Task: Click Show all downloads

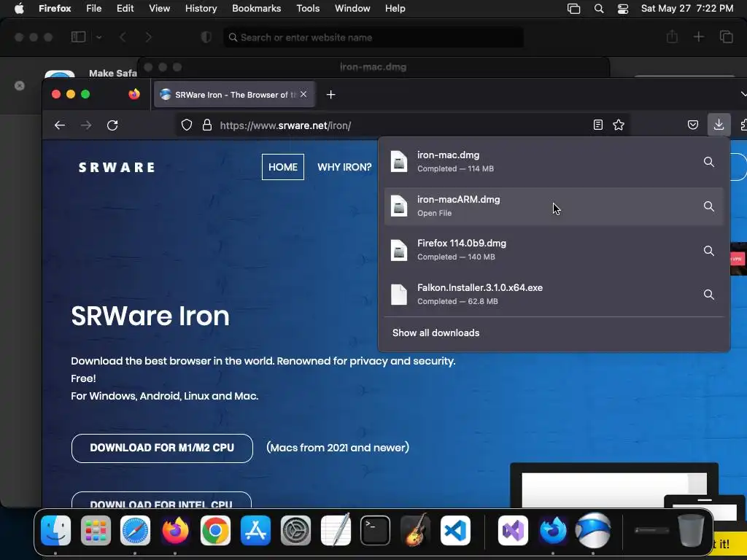Action: 436,332
